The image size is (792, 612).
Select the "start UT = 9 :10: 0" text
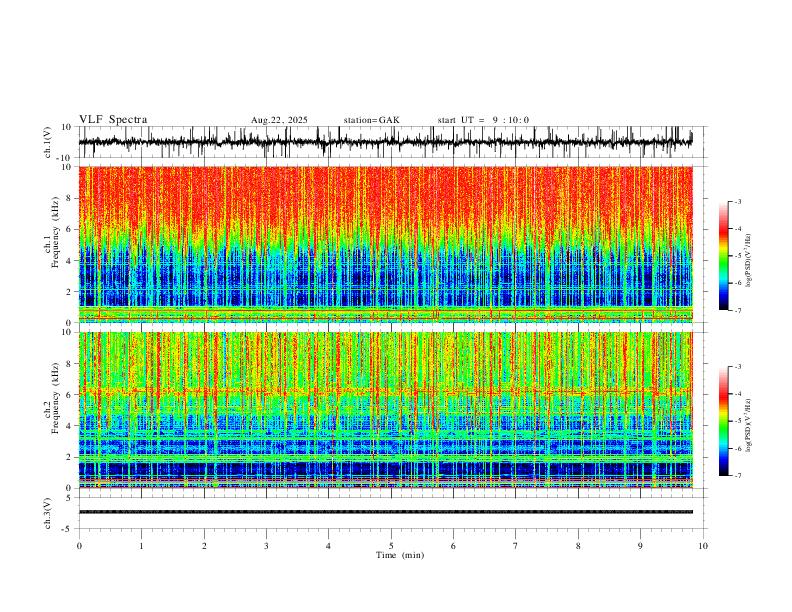[x=483, y=120]
